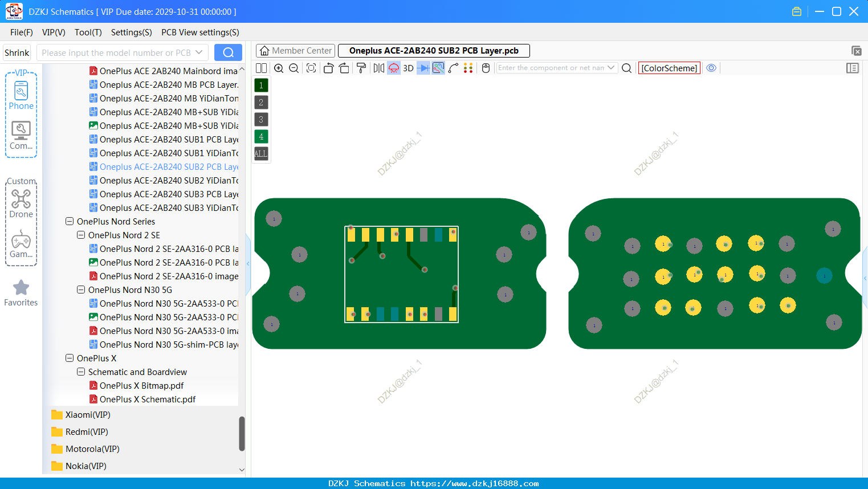This screenshot has height=489, width=868.
Task: Open the ColorScheme button
Action: tap(669, 68)
